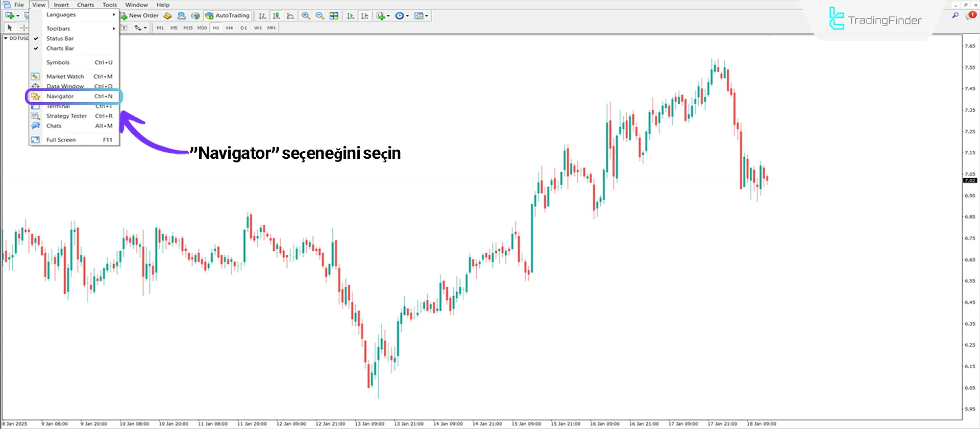Screen dimensions: 980x429
Task: Set timeframe to M30
Action: click(x=202, y=28)
